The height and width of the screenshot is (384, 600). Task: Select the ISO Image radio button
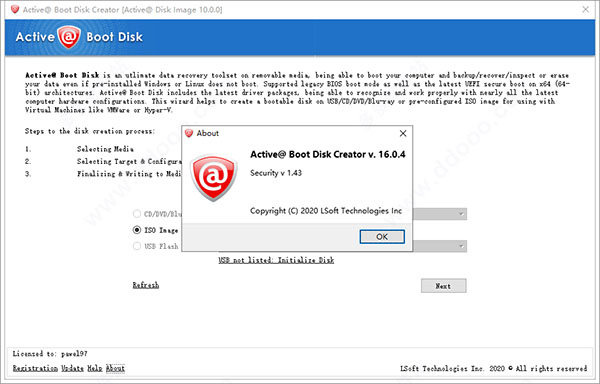tap(137, 230)
